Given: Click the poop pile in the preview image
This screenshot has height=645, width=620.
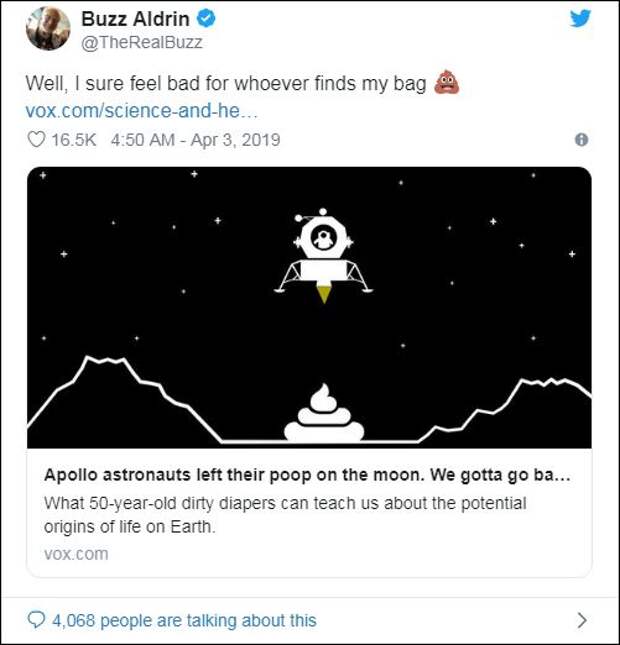Looking at the screenshot, I should (323, 414).
